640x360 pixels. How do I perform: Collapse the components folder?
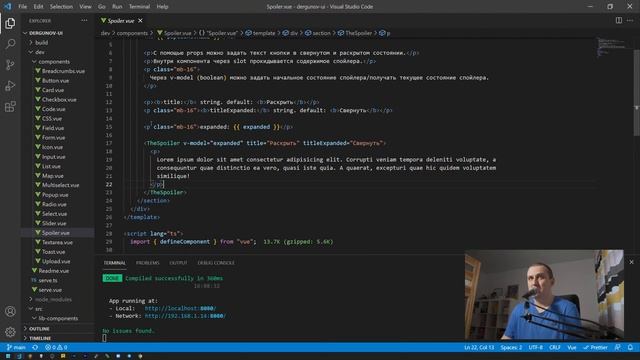[54, 62]
